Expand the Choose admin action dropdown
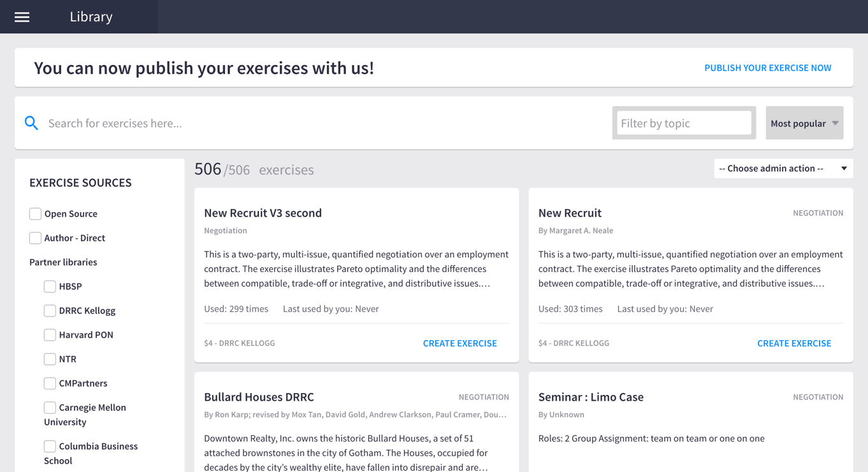The image size is (868, 472). pyautogui.click(x=783, y=168)
